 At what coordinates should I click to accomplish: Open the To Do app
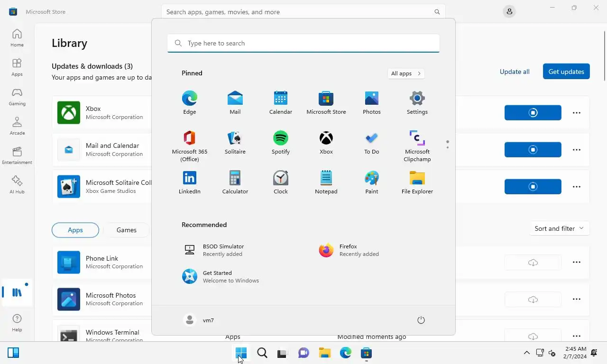372,143
